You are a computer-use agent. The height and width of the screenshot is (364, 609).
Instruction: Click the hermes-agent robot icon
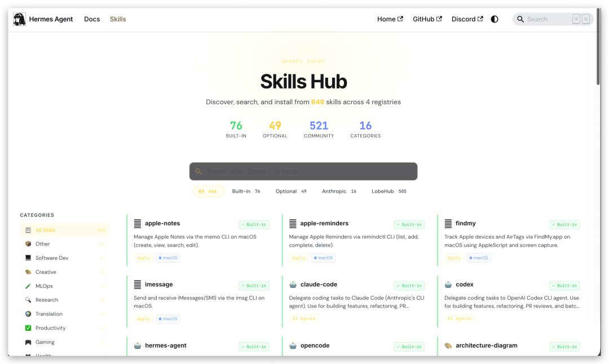point(138,345)
